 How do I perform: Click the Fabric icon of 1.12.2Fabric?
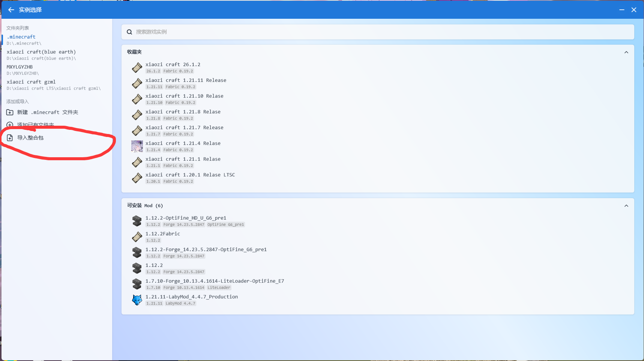point(137,237)
